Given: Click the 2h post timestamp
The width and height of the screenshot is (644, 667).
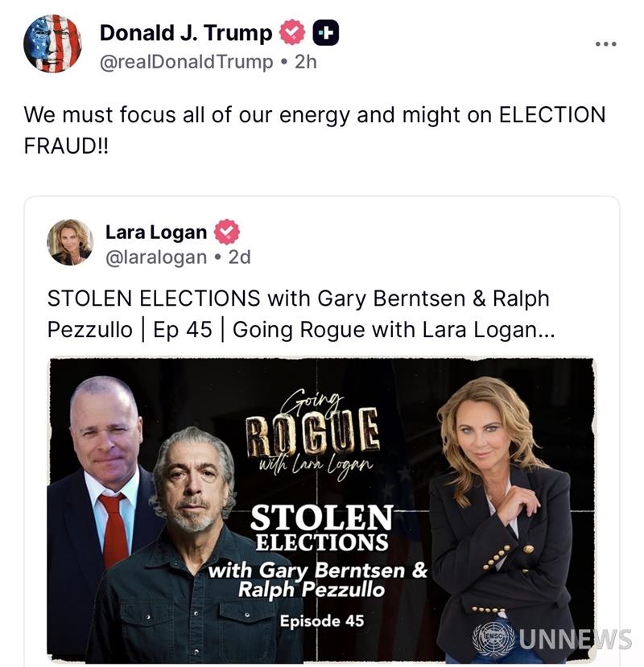Looking at the screenshot, I should coord(306,62).
